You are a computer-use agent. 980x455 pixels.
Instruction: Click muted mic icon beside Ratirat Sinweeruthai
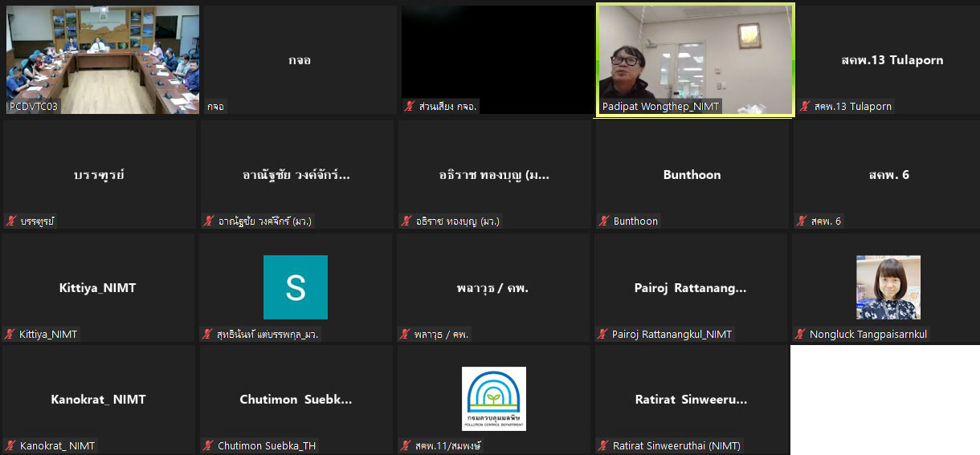(x=604, y=446)
